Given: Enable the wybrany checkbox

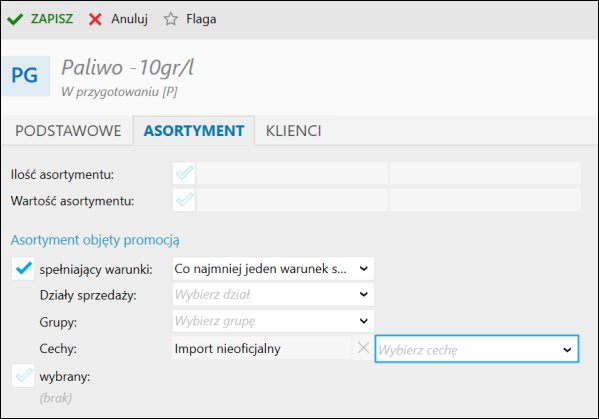Looking at the screenshot, I should (x=23, y=376).
